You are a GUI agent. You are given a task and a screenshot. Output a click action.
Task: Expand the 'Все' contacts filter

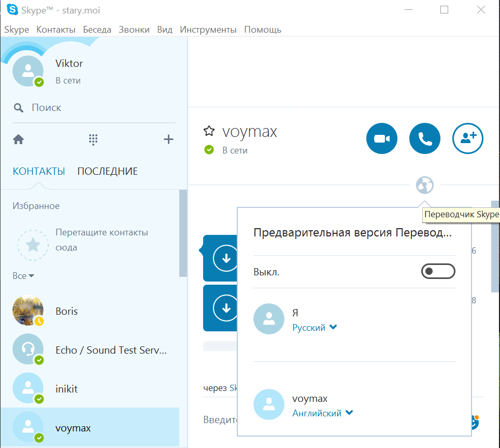23,276
